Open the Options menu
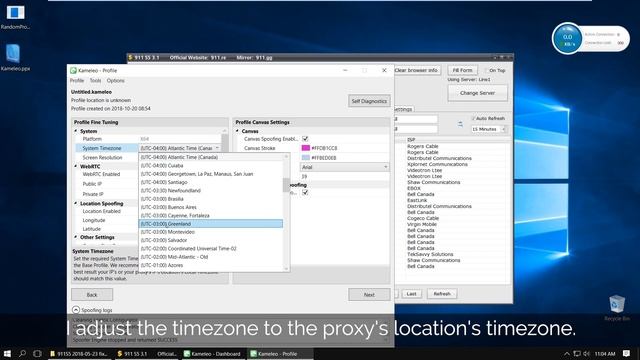Image resolution: width=640 pixels, height=360 pixels. click(x=116, y=81)
